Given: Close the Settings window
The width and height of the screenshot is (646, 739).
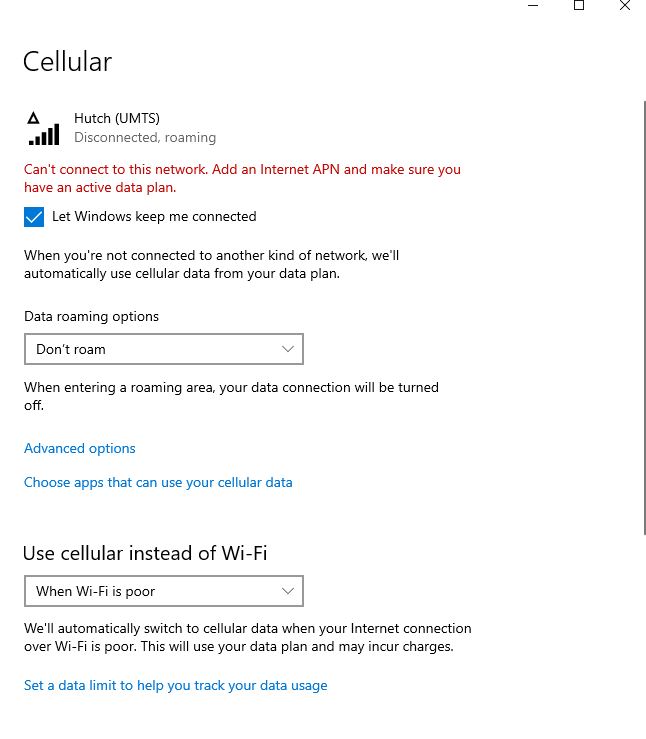Looking at the screenshot, I should [x=625, y=6].
